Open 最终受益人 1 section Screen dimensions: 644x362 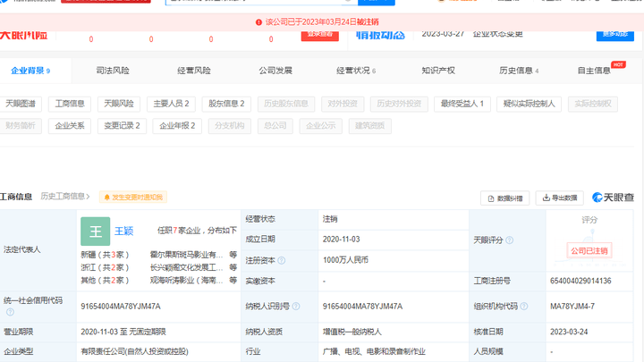pos(462,104)
